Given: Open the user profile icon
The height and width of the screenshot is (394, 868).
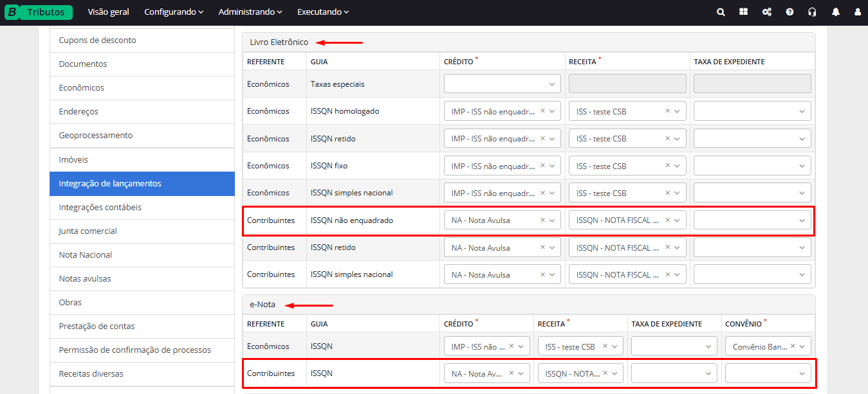Looking at the screenshot, I should 857,12.
